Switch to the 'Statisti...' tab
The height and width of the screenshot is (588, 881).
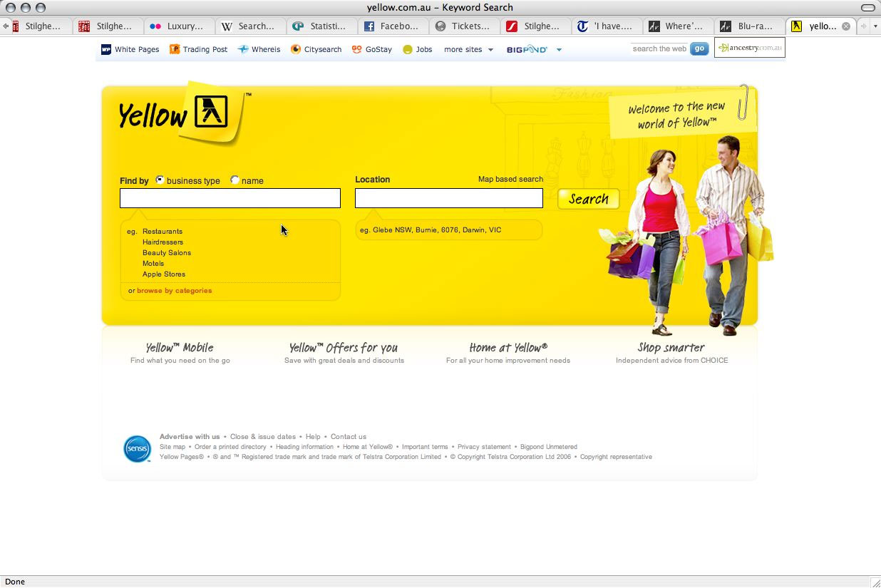[x=322, y=26]
